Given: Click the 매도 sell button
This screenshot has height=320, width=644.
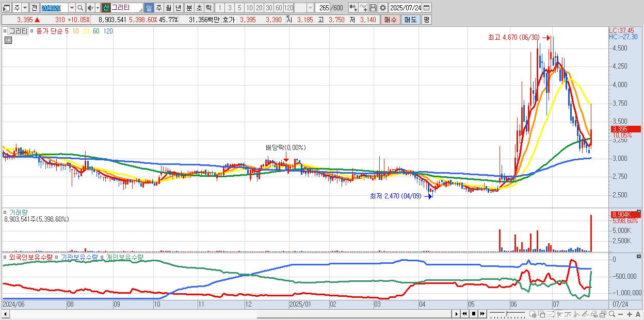Looking at the screenshot, I should [x=410, y=20].
